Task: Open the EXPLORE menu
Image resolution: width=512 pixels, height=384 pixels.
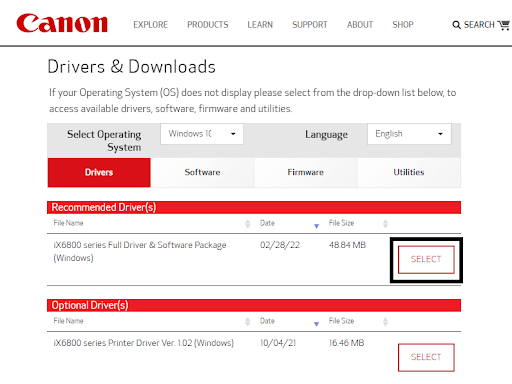Action: pyautogui.click(x=150, y=25)
